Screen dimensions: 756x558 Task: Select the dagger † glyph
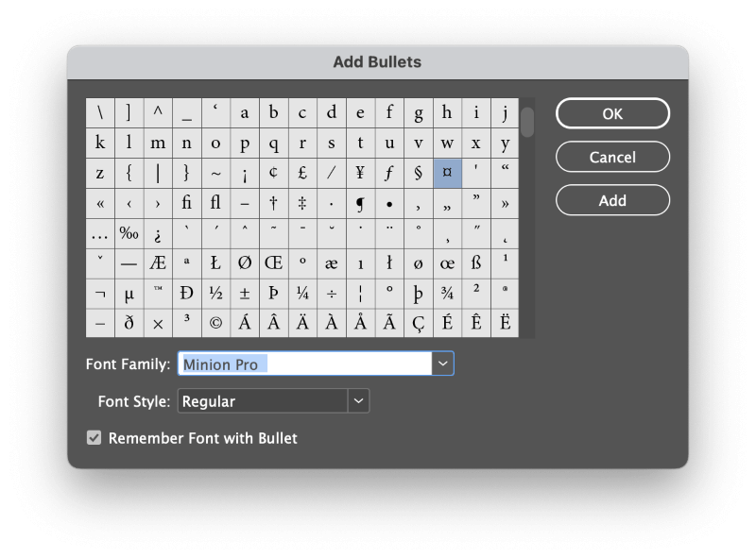coord(273,203)
